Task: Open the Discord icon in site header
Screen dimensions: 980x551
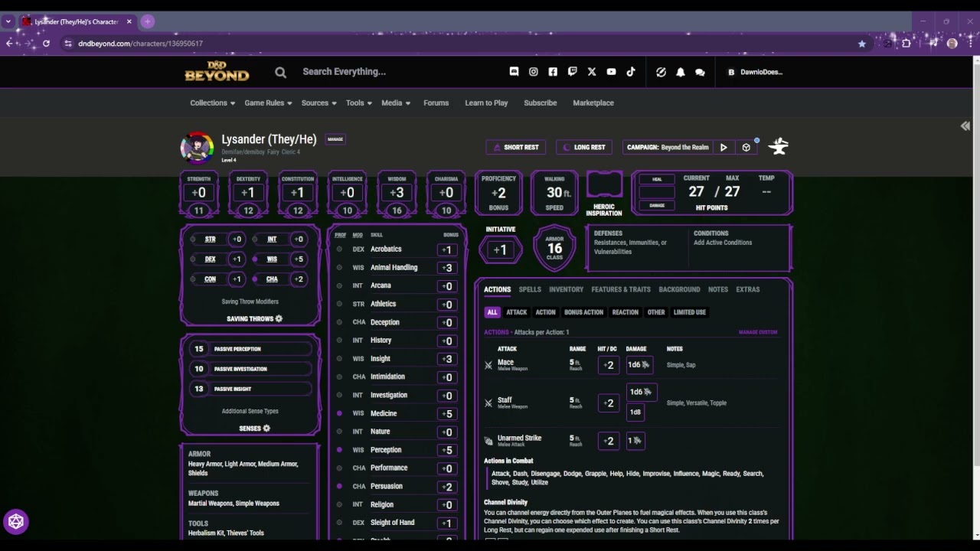Action: (x=514, y=71)
